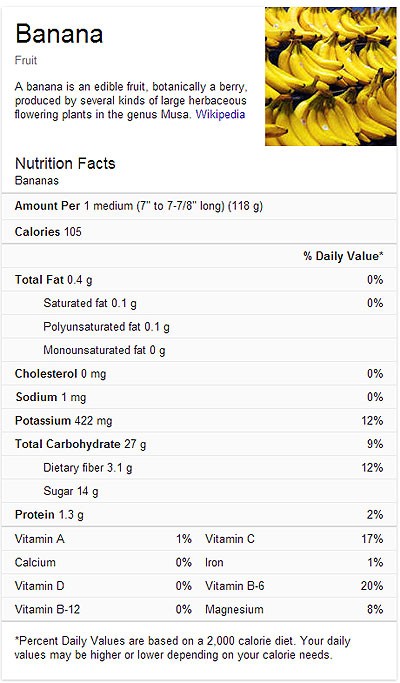Click the Magnesium 8% entry
Screen dimensions: 400x683
click(x=294, y=609)
